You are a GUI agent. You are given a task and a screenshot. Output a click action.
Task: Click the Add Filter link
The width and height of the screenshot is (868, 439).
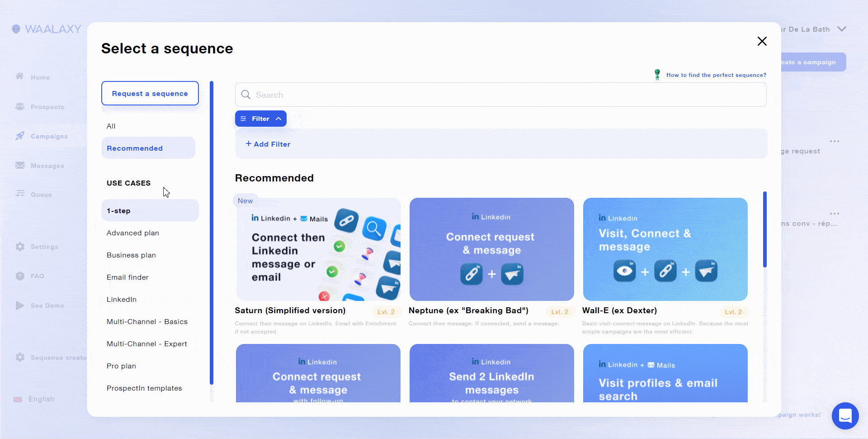pos(268,144)
